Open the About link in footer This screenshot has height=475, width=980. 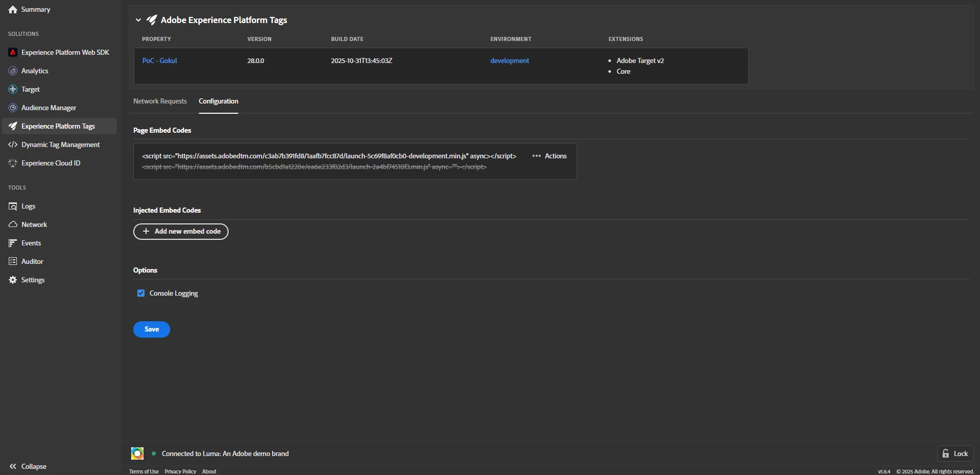pos(209,471)
